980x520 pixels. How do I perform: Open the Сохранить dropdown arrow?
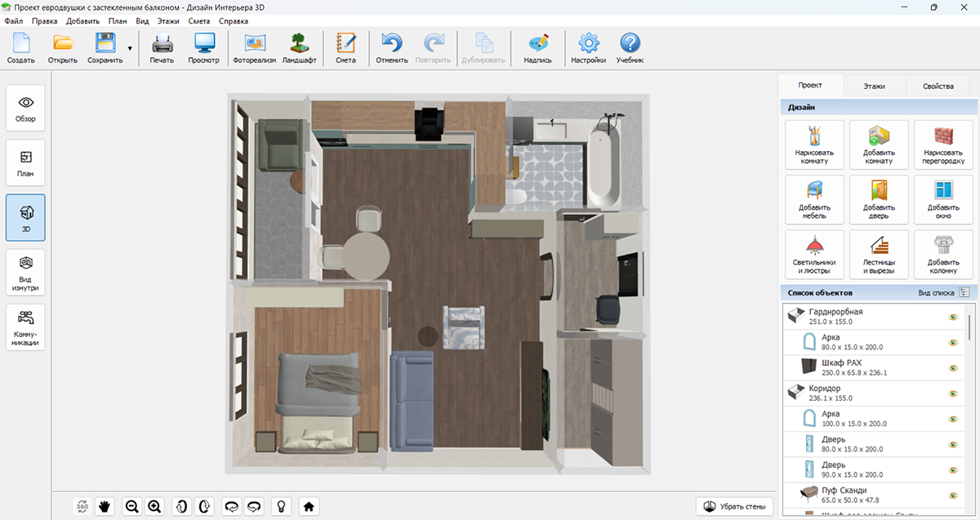point(130,49)
